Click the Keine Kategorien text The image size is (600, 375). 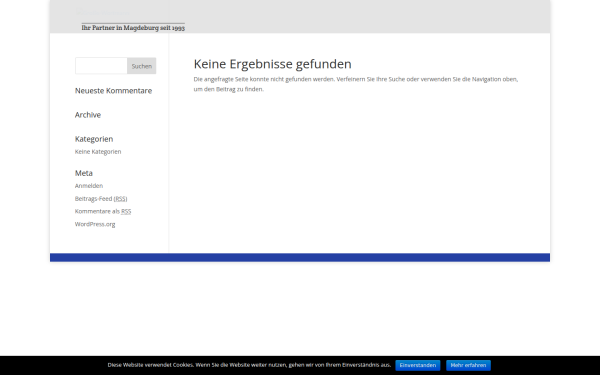(x=98, y=152)
